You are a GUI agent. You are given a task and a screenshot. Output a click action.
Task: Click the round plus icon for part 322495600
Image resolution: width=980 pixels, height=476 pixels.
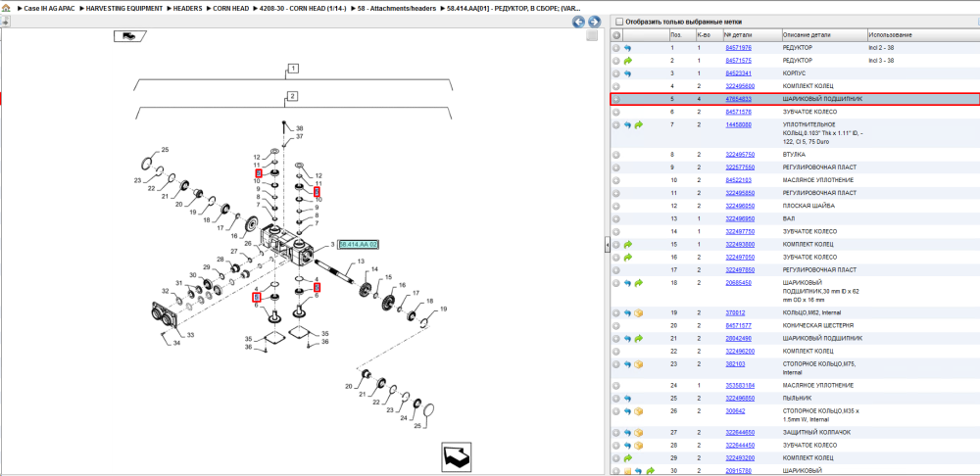click(616, 86)
